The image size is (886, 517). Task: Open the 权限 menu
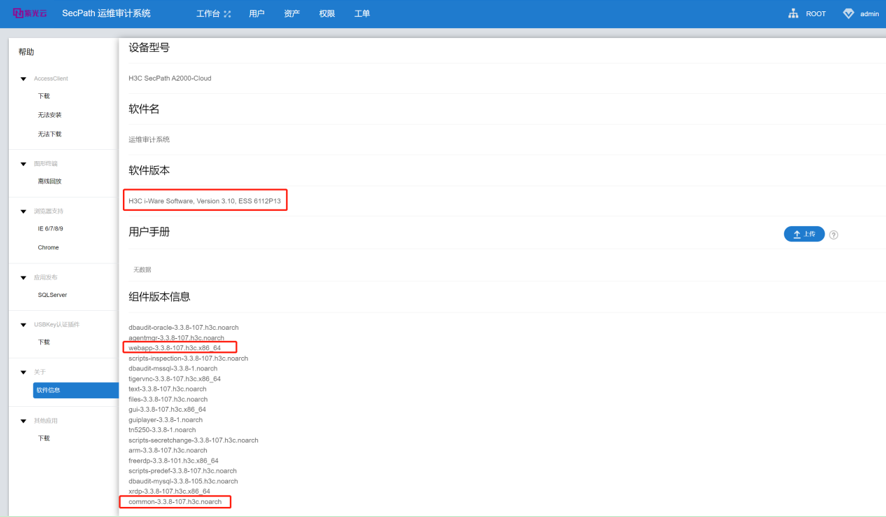[x=327, y=14]
